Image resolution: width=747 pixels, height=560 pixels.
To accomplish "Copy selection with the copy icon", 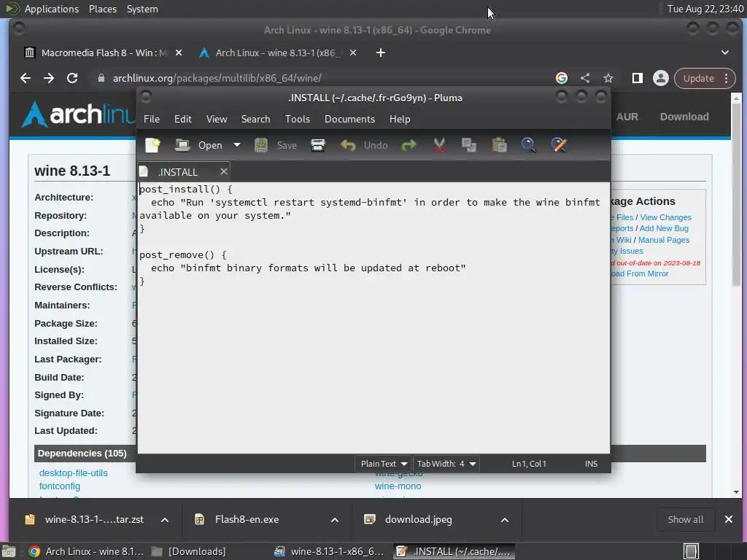I will (x=469, y=145).
